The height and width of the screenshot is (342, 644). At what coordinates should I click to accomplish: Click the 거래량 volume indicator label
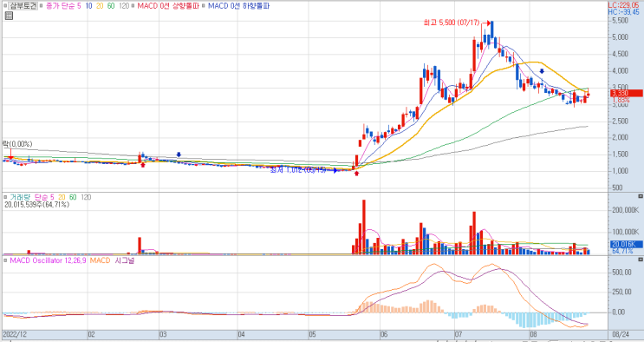coord(20,198)
